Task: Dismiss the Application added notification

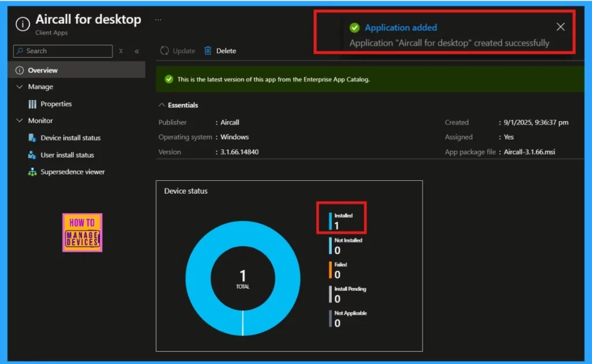Action: 560,27
